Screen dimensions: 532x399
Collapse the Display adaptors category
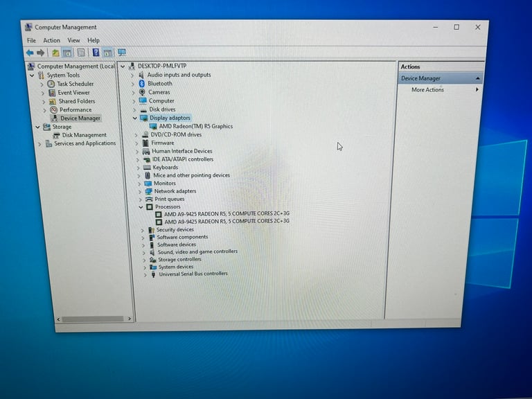[134, 118]
